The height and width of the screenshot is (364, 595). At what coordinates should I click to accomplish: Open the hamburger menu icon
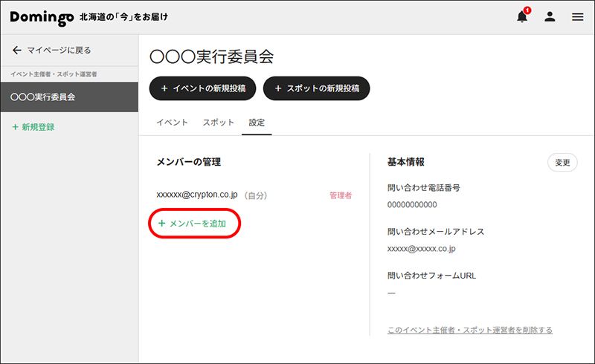tap(578, 16)
